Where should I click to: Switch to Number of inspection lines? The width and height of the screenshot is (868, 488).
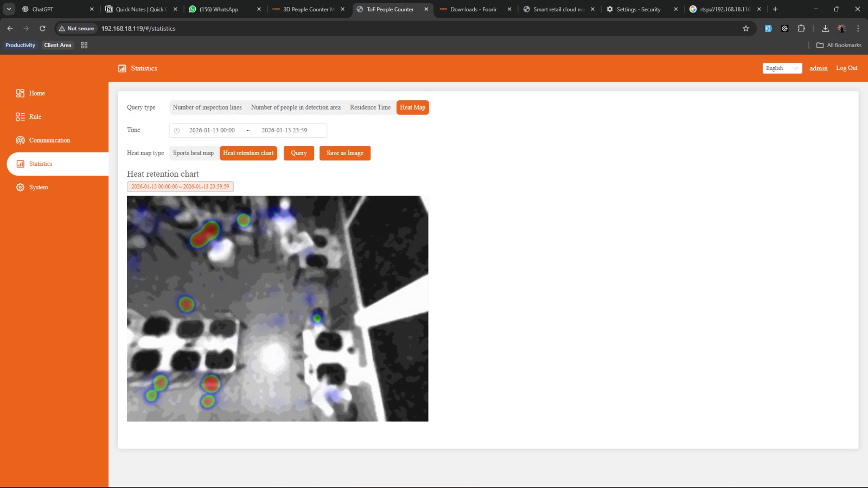tap(207, 107)
